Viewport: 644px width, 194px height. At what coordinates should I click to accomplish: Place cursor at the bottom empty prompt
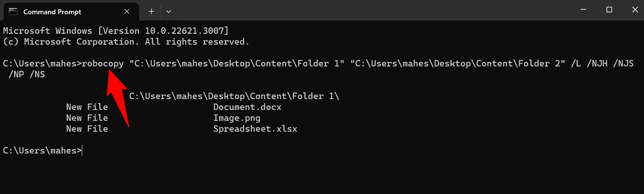tap(82, 150)
